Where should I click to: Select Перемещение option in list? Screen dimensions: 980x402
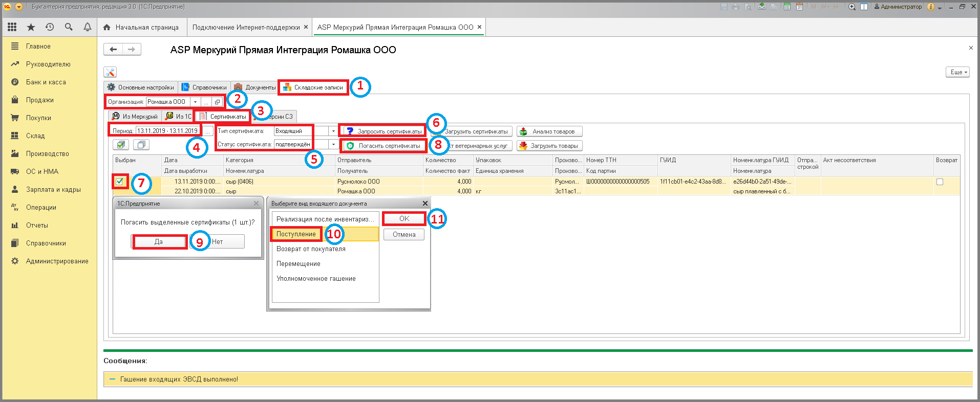click(325, 263)
